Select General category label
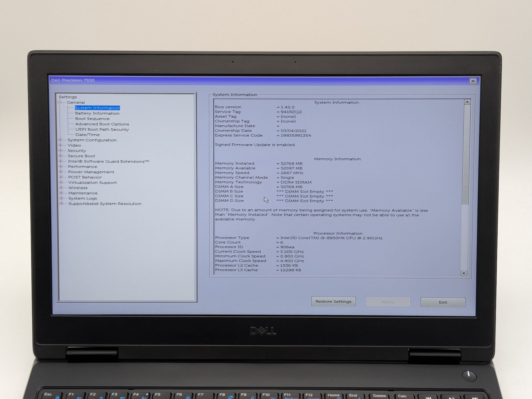Screen dimensions: 532x399 [x=76, y=102]
